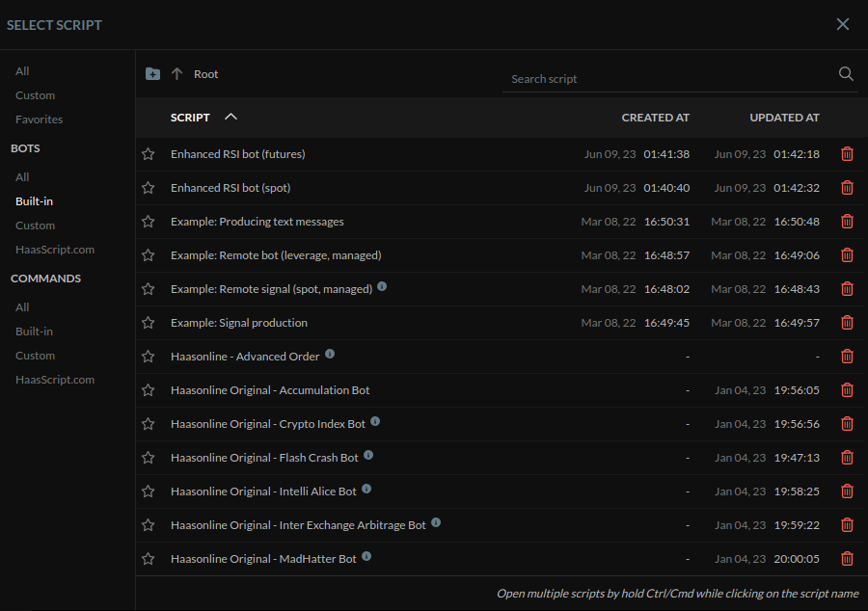Collapse the COMMANDS section header

click(x=45, y=278)
